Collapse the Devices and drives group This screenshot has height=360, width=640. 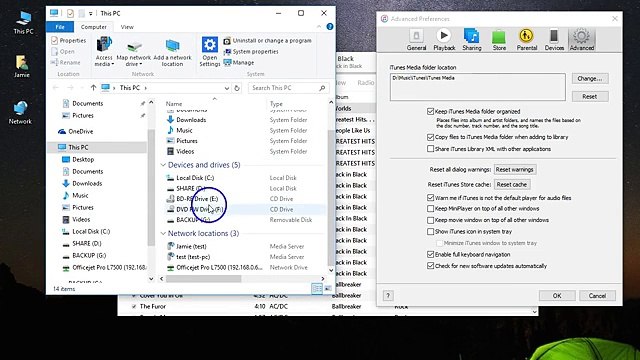163,165
